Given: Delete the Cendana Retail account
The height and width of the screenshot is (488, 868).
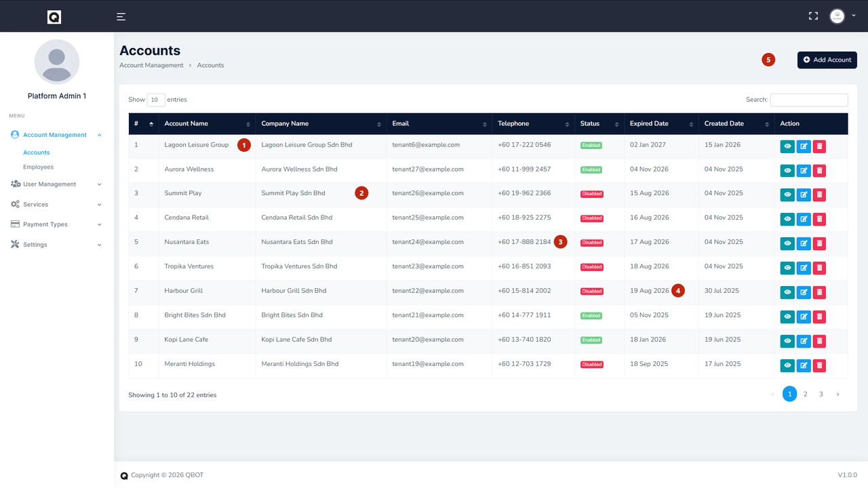Looking at the screenshot, I should [819, 220].
